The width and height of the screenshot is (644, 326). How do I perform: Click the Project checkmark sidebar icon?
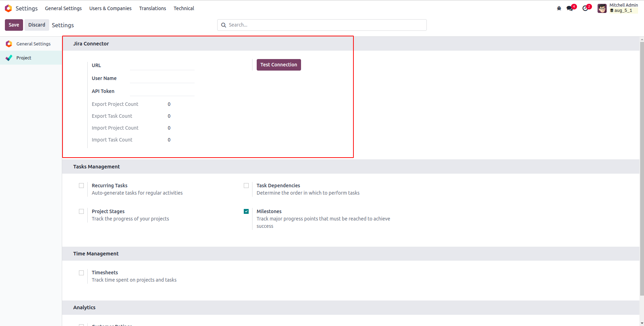(x=9, y=58)
